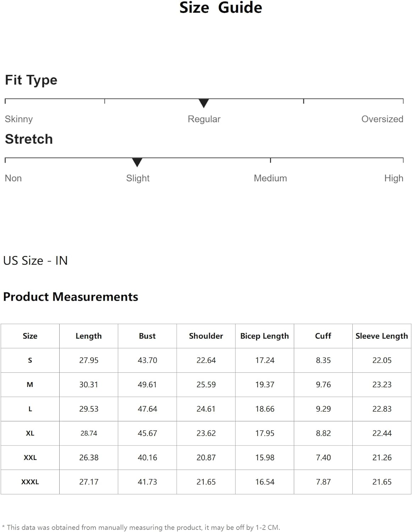Select the Oversized fit label
This screenshot has width=412, height=532.
(x=382, y=119)
